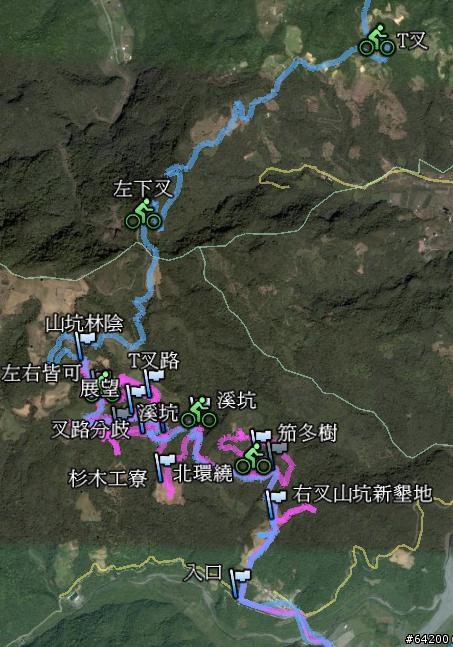Viewport: 453px width, 647px height.
Task: Select the cyclist marker below 左下叉 label
Action: 143,215
